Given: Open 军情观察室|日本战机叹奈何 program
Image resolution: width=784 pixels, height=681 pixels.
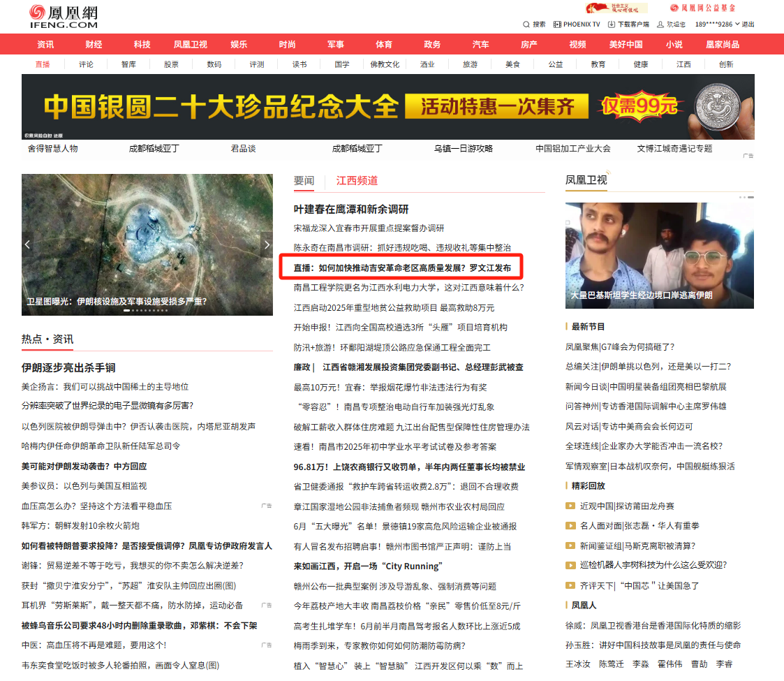Looking at the screenshot, I should pyautogui.click(x=650, y=467).
